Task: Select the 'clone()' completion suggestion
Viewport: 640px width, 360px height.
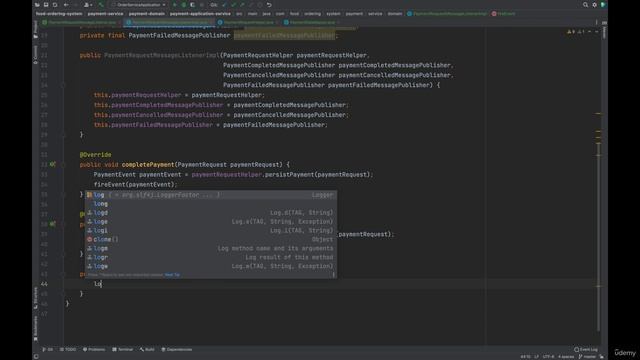Action: 211,240
